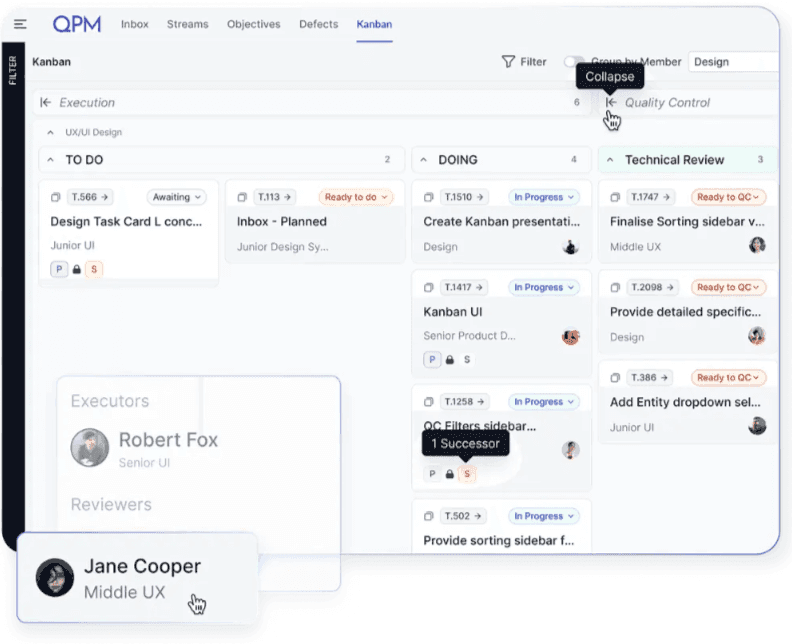The image size is (792, 644).
Task: Click assignee avatar on QC Filters sidebar card
Action: pyautogui.click(x=570, y=450)
